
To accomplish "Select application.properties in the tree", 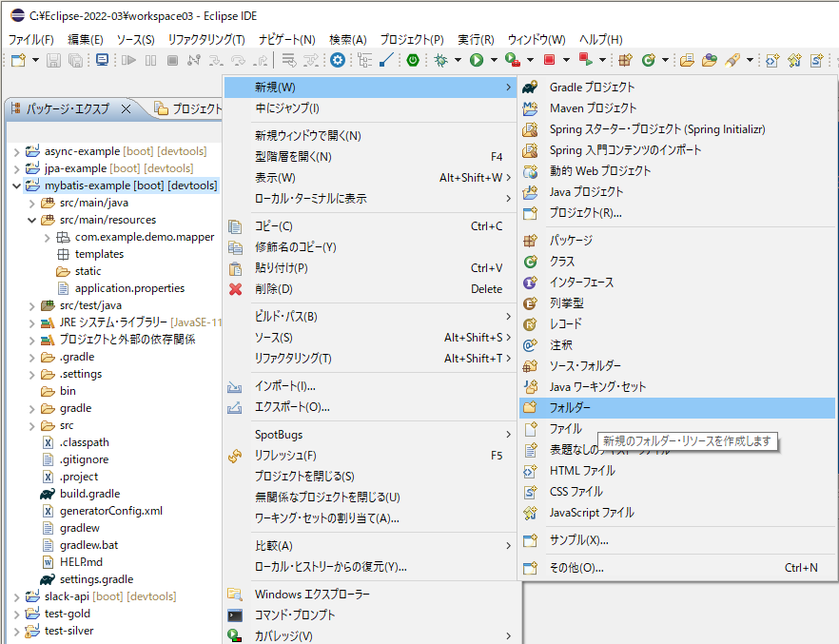I will tap(129, 288).
